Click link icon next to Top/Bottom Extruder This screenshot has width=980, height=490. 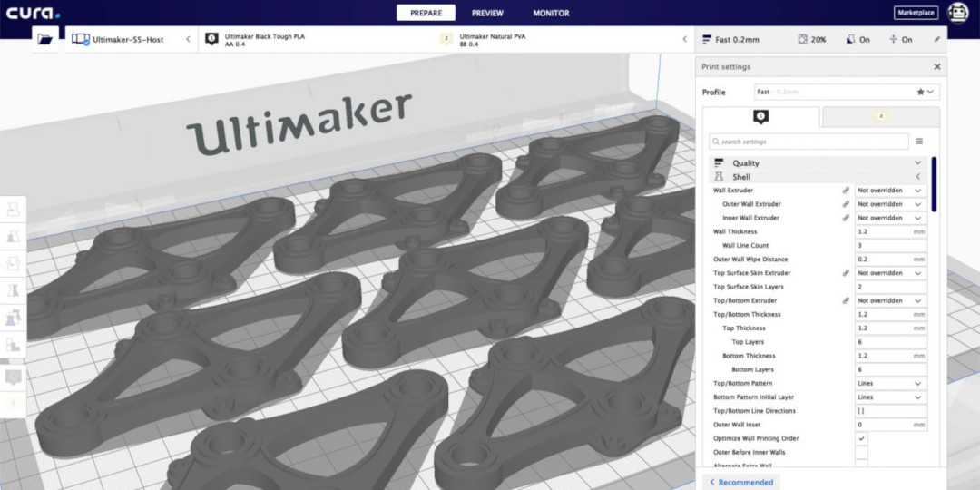(846, 300)
